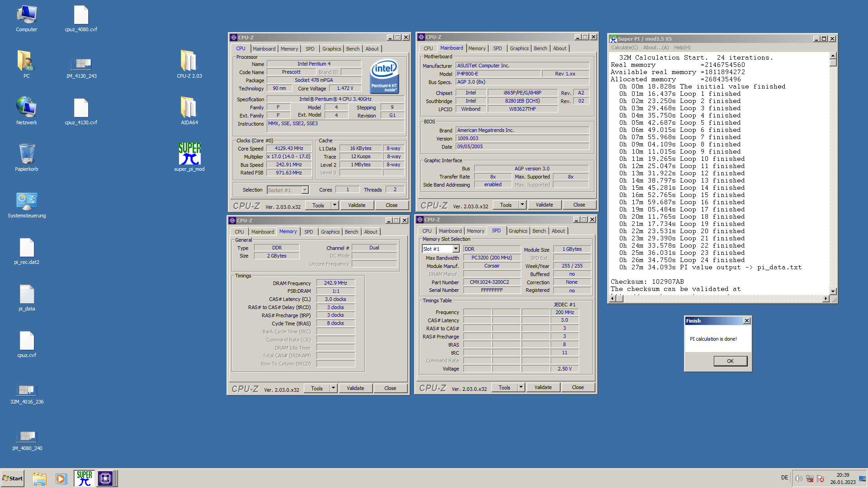Open 1M_4080_240 screenshot icon
Image resolution: width=868 pixels, height=488 pixels.
pyautogui.click(x=27, y=440)
